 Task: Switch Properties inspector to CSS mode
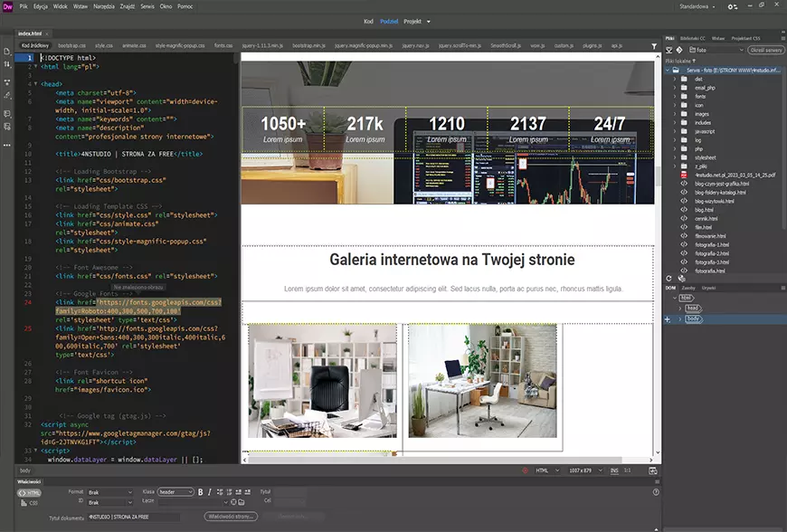(x=29, y=503)
